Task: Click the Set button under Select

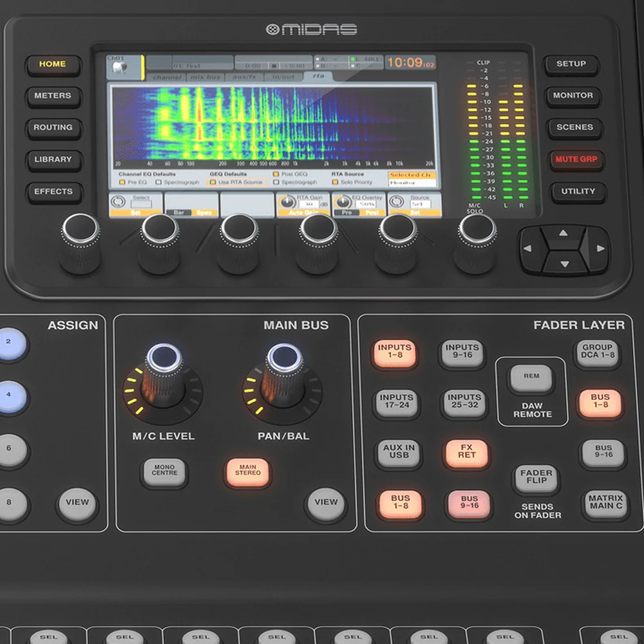Action: coord(135,213)
